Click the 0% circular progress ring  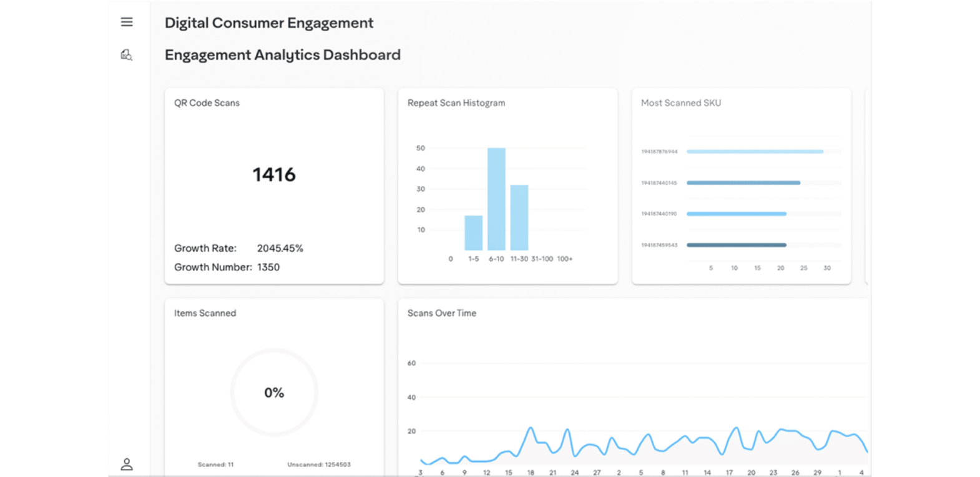pyautogui.click(x=274, y=392)
